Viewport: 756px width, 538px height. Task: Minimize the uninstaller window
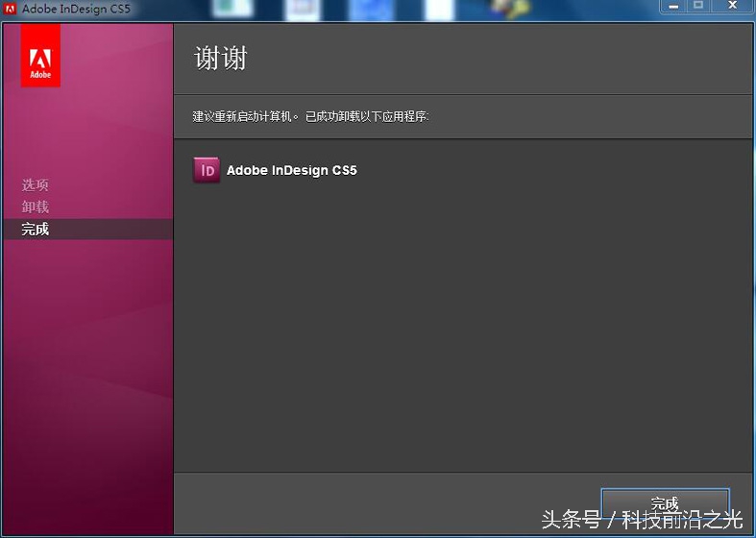click(673, 7)
